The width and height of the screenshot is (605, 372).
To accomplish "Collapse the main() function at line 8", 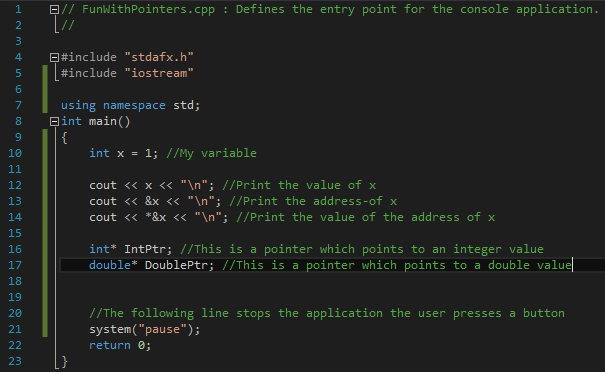I will [54, 122].
